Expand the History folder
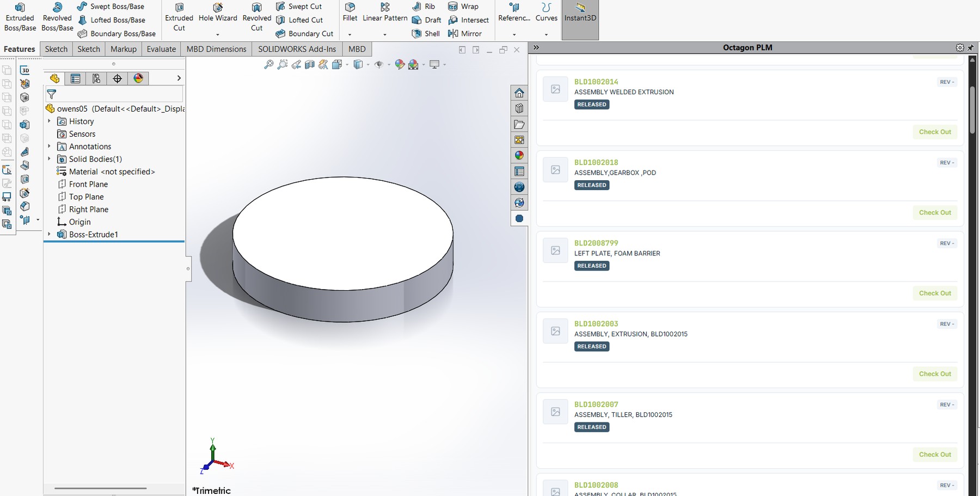 coord(50,121)
